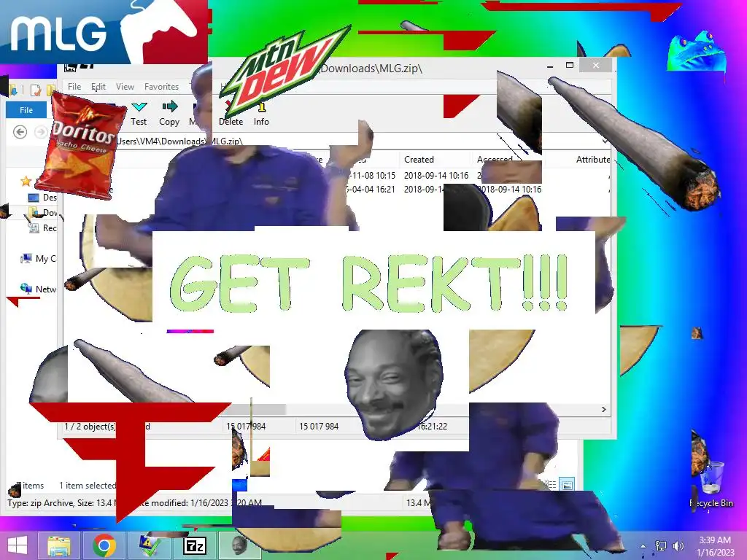Select the Des(ktop) item in Explorer tree
The width and height of the screenshot is (747, 560).
point(42,197)
